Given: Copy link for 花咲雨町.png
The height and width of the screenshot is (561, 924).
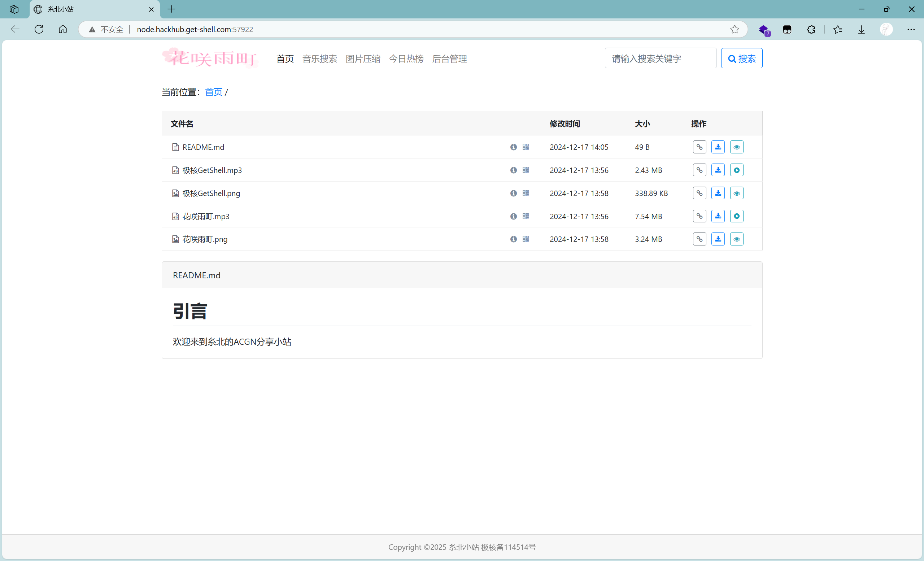Looking at the screenshot, I should (x=699, y=239).
